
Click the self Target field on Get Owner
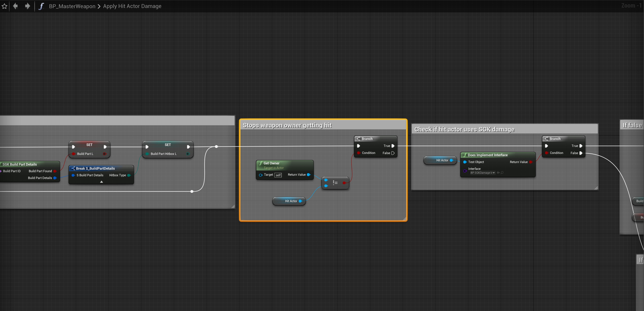[x=278, y=175]
